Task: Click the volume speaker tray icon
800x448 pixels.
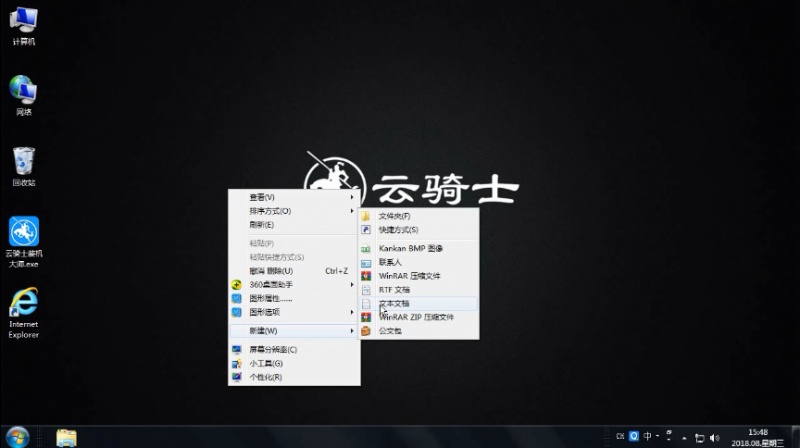Action: (715, 438)
